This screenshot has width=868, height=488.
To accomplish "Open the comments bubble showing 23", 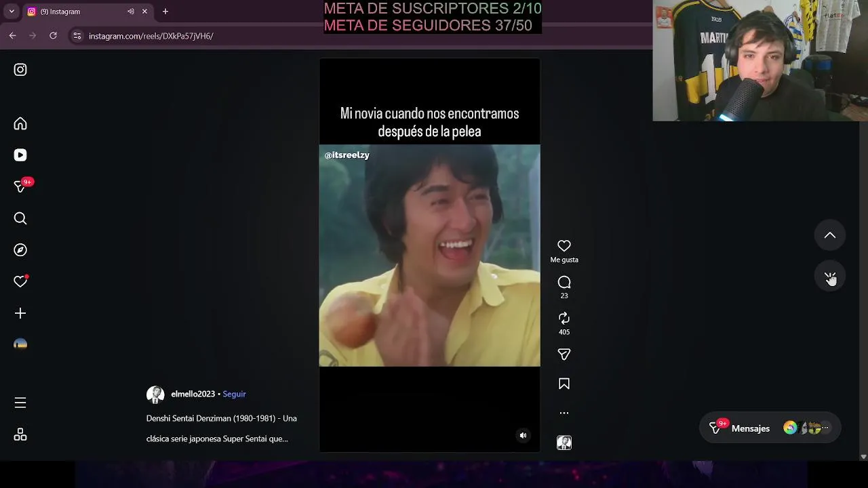I will [x=564, y=282].
